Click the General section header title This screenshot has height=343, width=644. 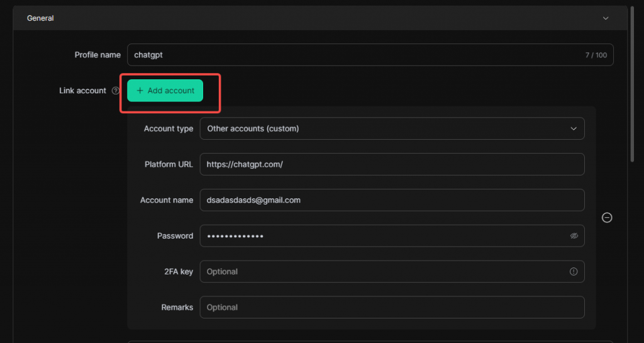pyautogui.click(x=40, y=18)
